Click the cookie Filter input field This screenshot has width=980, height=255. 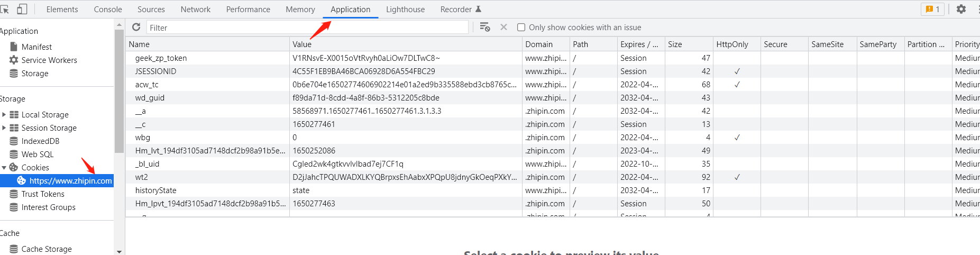(307, 28)
